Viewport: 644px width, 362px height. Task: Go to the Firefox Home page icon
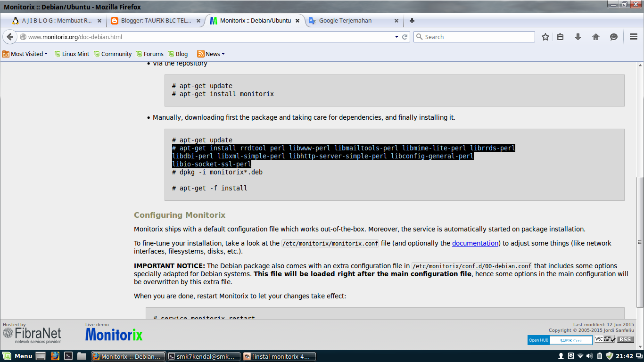(596, 37)
